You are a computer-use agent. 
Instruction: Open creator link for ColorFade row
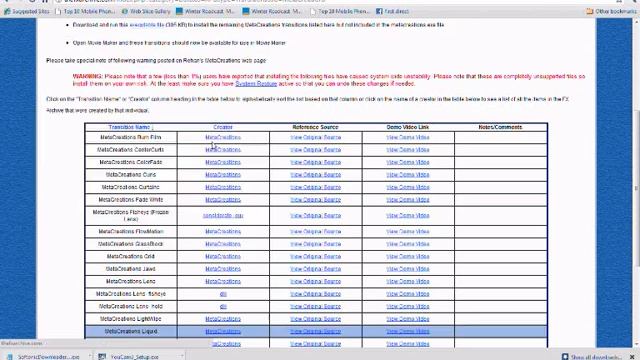pyautogui.click(x=223, y=162)
